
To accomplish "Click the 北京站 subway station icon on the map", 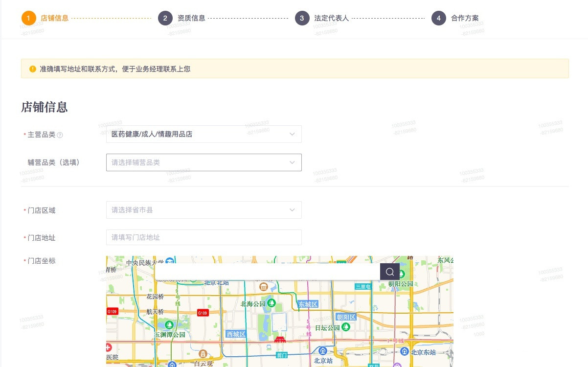I will tap(322, 352).
